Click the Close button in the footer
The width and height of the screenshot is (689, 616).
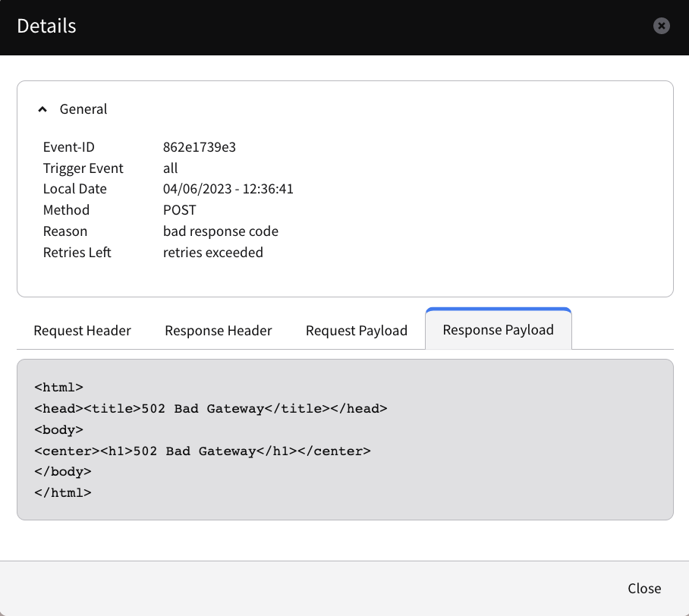click(644, 589)
